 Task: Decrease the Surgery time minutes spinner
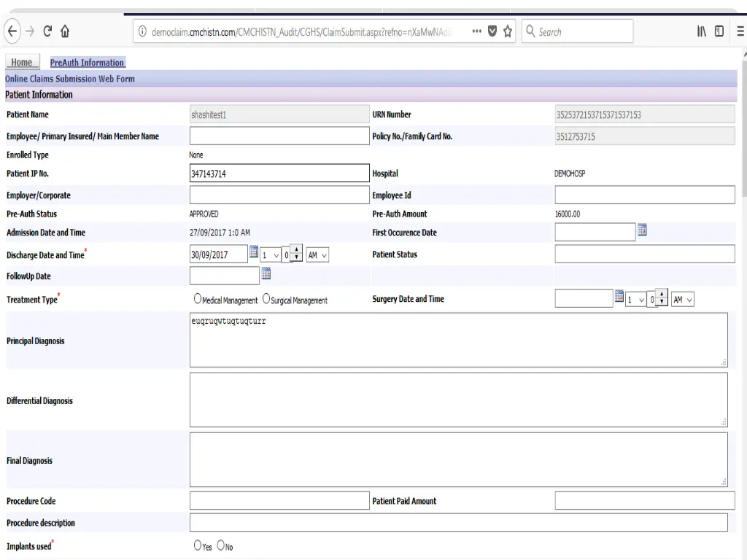(x=662, y=302)
